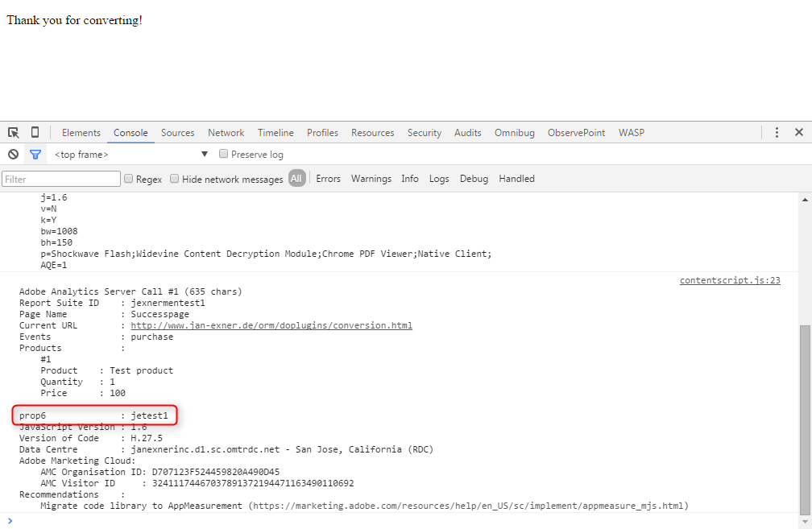The image size is (812, 529).
Task: Open the contentscript.js:23 source link
Action: pyautogui.click(x=730, y=280)
